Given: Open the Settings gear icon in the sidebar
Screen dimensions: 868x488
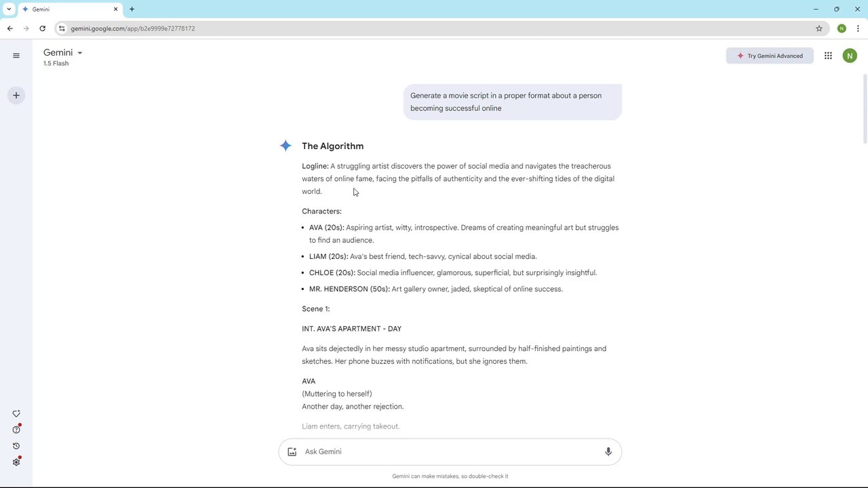Looking at the screenshot, I should coord(16,462).
